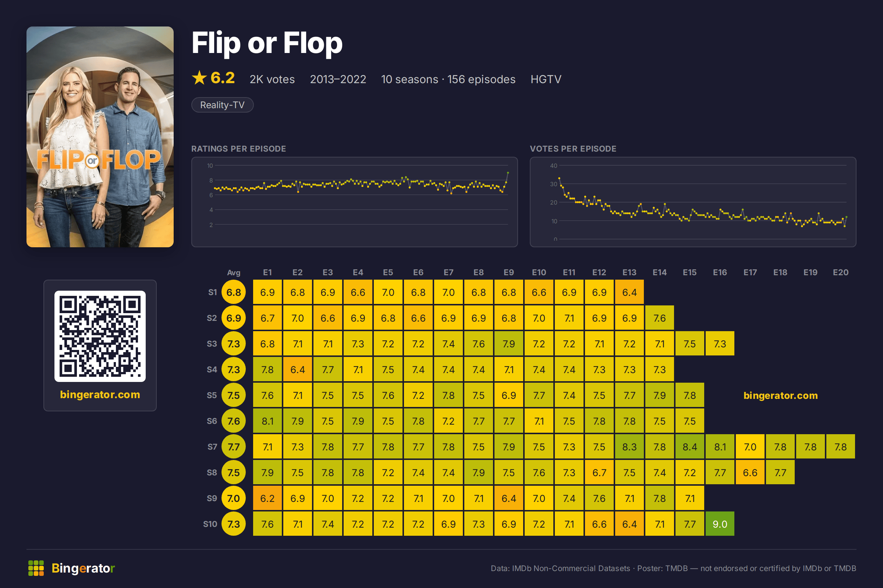This screenshot has height=588, width=883.
Task: Click the last point in ratings chart
Action: (508, 173)
